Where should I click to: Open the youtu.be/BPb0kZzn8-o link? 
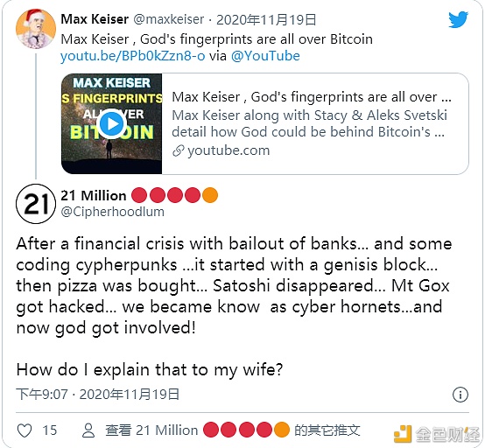(x=133, y=56)
